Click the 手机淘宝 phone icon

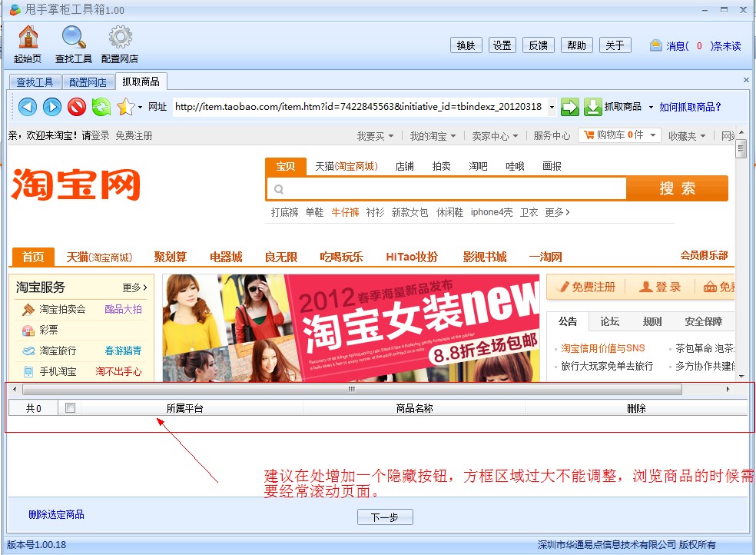coord(28,372)
